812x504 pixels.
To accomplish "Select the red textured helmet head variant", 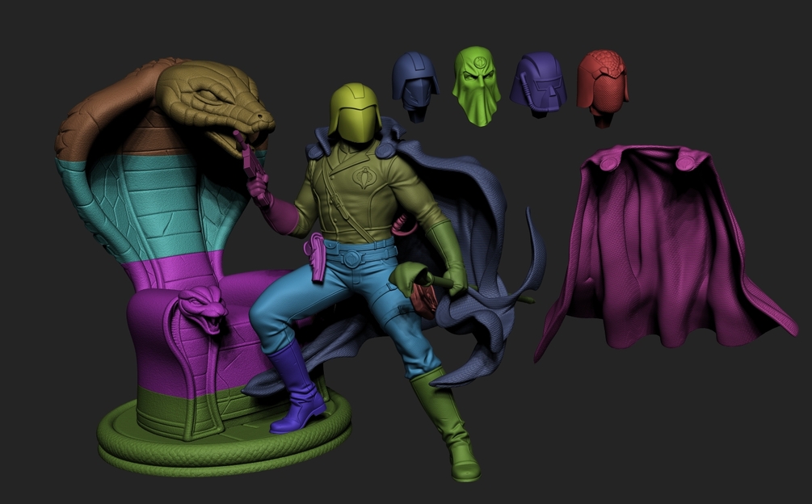I will pos(603,87).
